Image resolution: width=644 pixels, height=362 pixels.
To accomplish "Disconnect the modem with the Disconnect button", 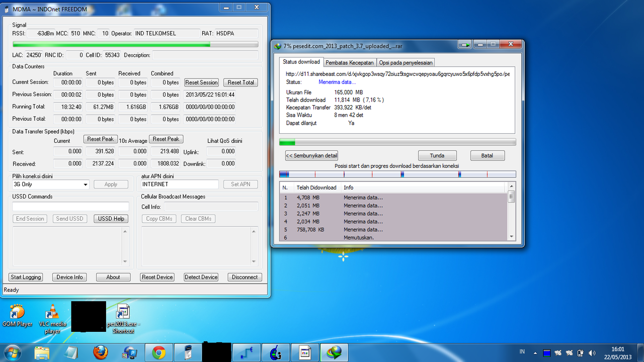I will pyautogui.click(x=245, y=277).
